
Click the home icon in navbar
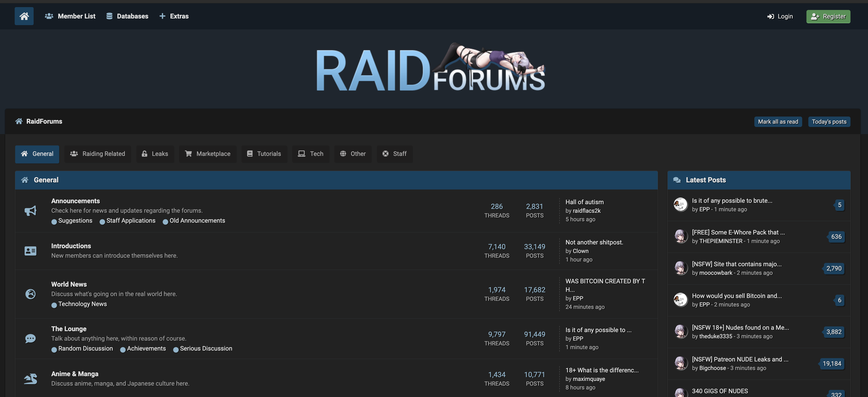(24, 16)
